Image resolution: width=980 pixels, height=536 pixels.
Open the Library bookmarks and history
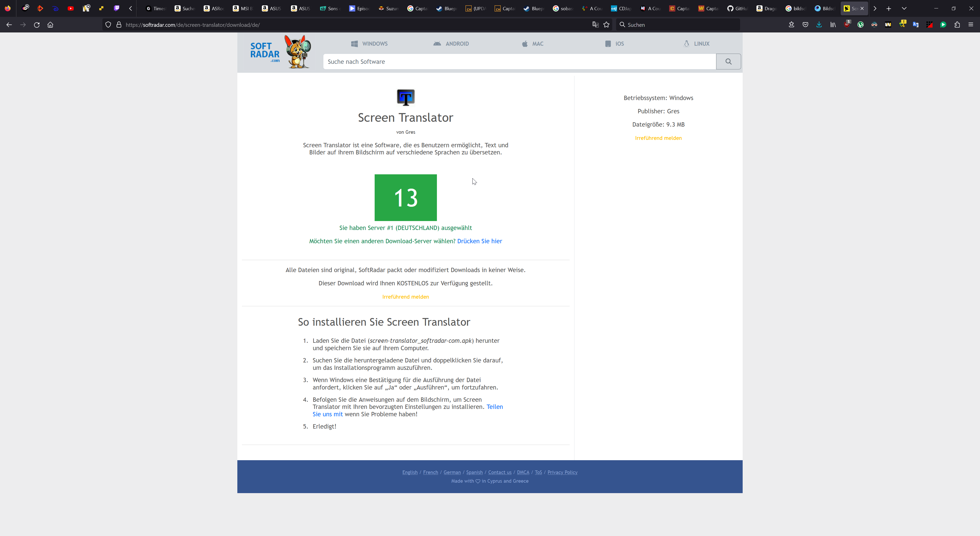coord(833,25)
